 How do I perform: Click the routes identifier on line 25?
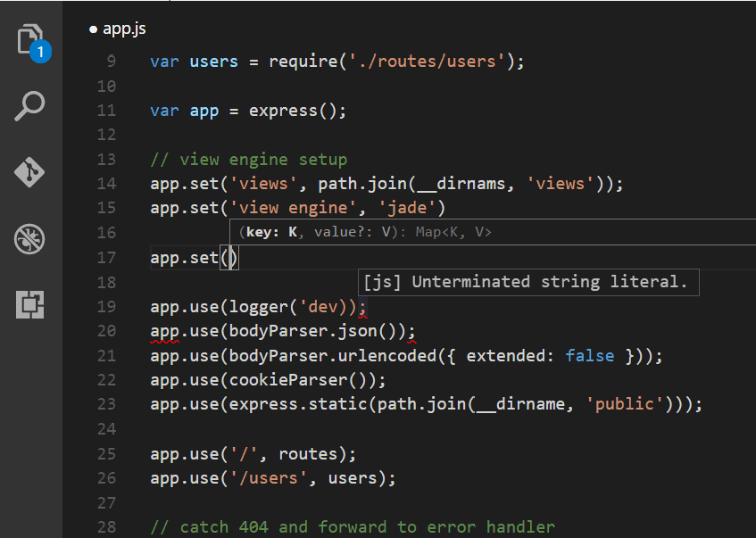pos(308,455)
